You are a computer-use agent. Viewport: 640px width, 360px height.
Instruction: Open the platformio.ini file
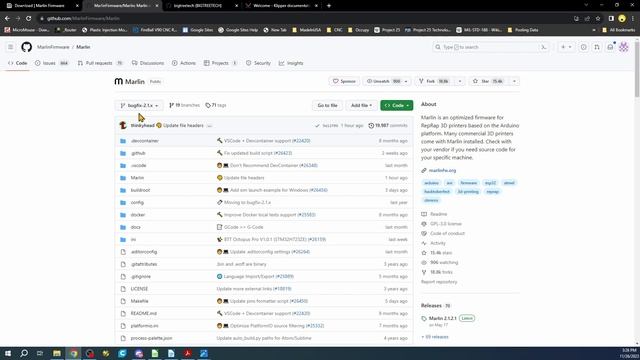coord(144,326)
